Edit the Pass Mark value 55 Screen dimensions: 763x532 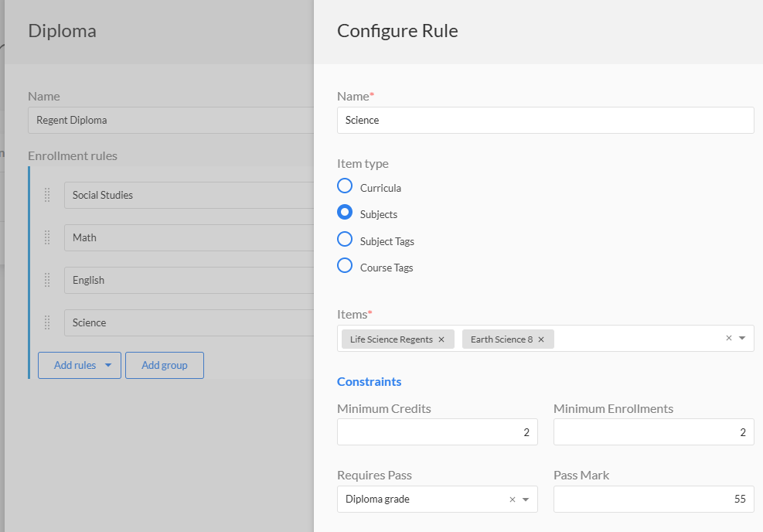(653, 499)
